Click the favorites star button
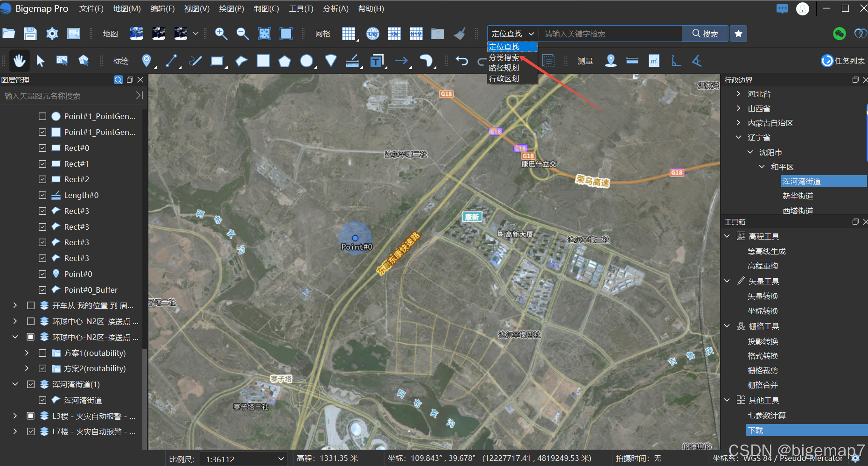The width and height of the screenshot is (868, 466). (738, 34)
